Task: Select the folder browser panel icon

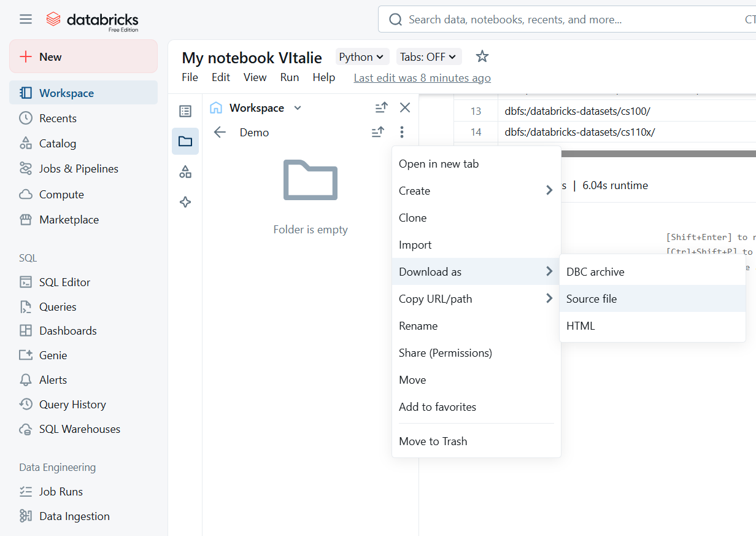Action: coord(185,141)
